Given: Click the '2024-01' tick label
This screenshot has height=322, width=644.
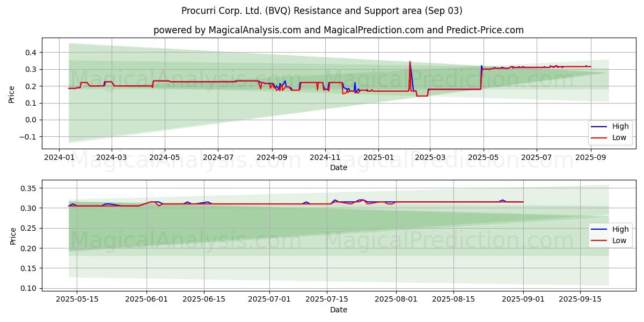Looking at the screenshot, I should pyautogui.click(x=59, y=158).
